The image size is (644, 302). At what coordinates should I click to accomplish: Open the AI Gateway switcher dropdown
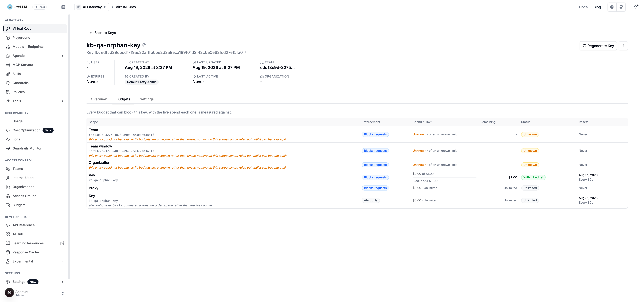92,7
